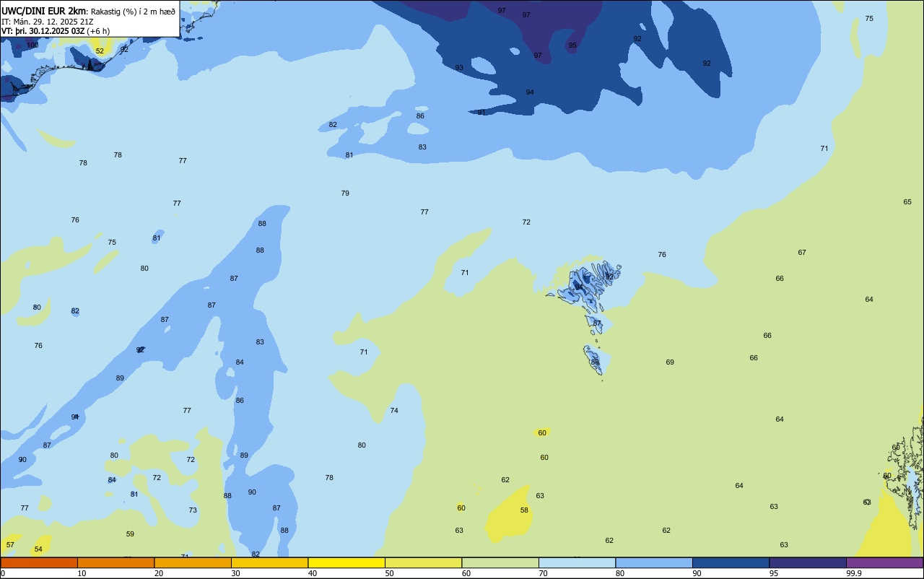This screenshot has width=924, height=579.
Task: Click the humidity value 100 on map
Action: pyautogui.click(x=32, y=45)
